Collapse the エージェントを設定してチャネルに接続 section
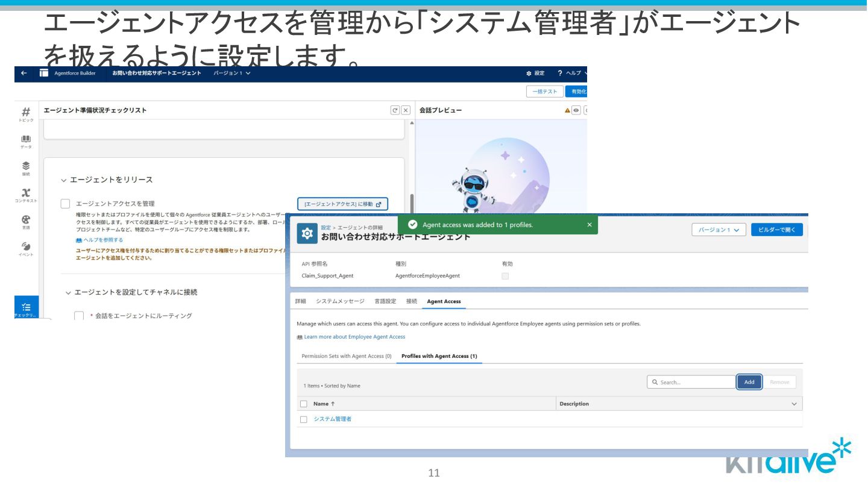The image size is (868, 488). point(68,293)
